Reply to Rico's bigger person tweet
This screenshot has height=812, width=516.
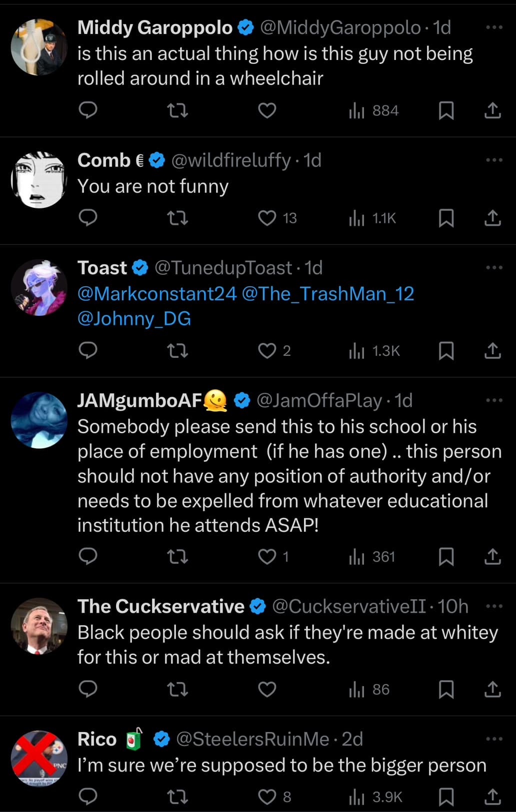(88, 797)
